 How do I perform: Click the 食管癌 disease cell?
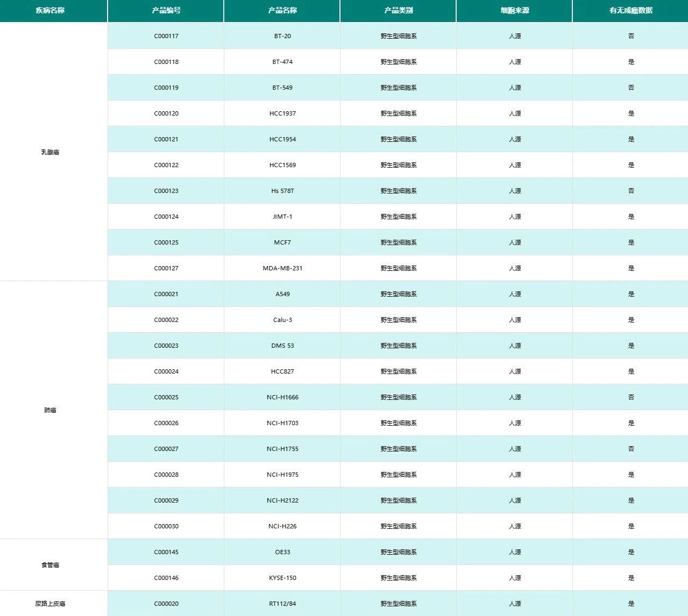pos(50,565)
